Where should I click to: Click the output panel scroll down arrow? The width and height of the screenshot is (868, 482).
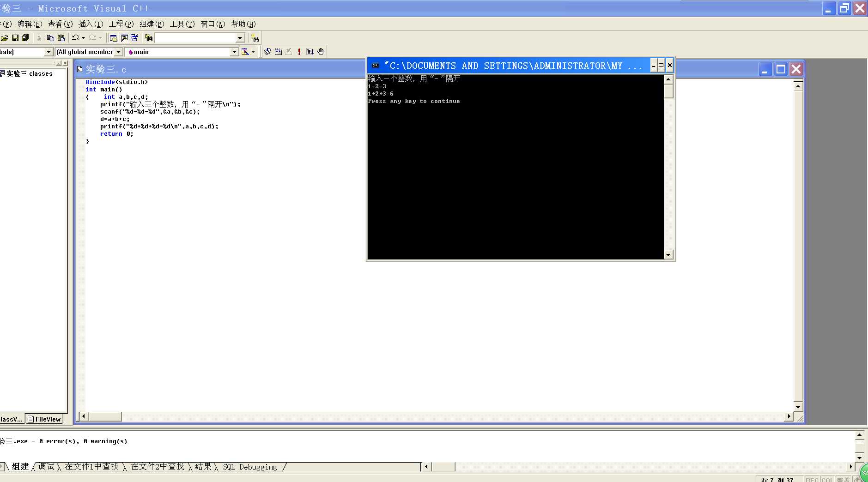(x=859, y=458)
